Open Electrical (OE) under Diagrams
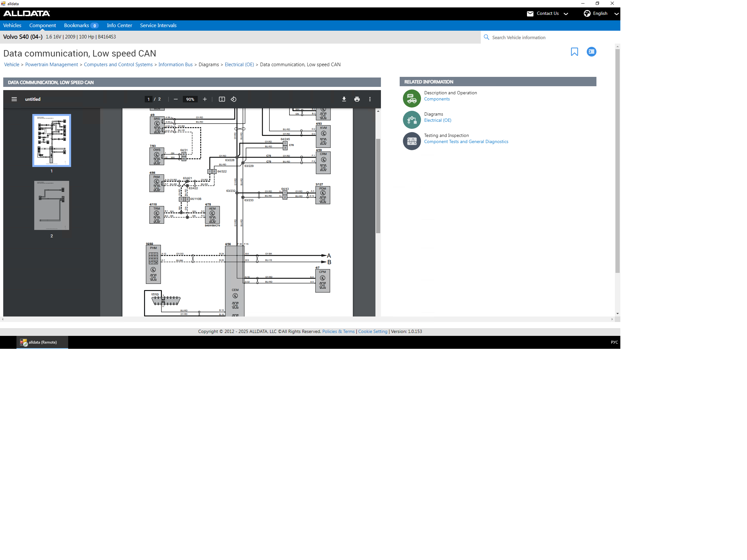Viewport: 747px width, 560px height. point(438,120)
